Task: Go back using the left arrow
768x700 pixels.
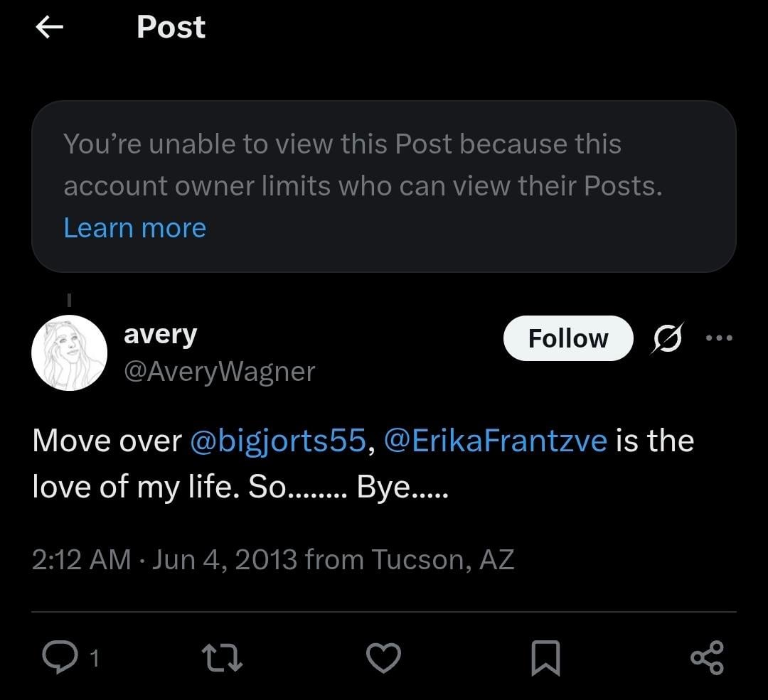Action: pos(50,27)
